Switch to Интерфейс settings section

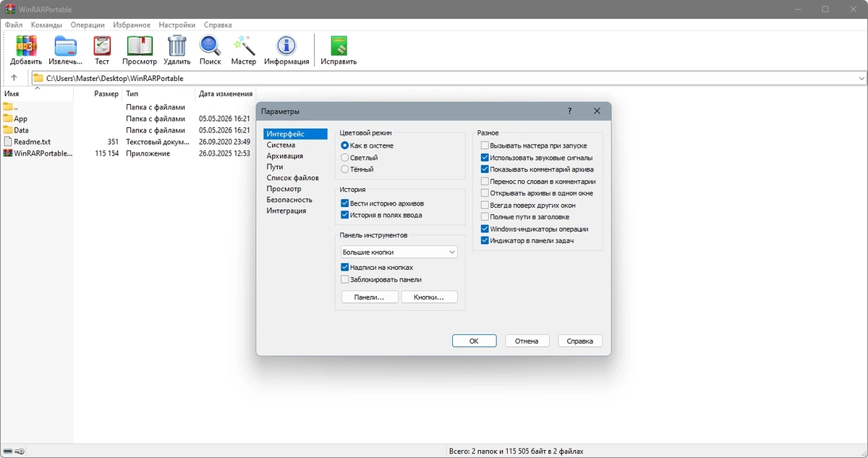(295, 134)
